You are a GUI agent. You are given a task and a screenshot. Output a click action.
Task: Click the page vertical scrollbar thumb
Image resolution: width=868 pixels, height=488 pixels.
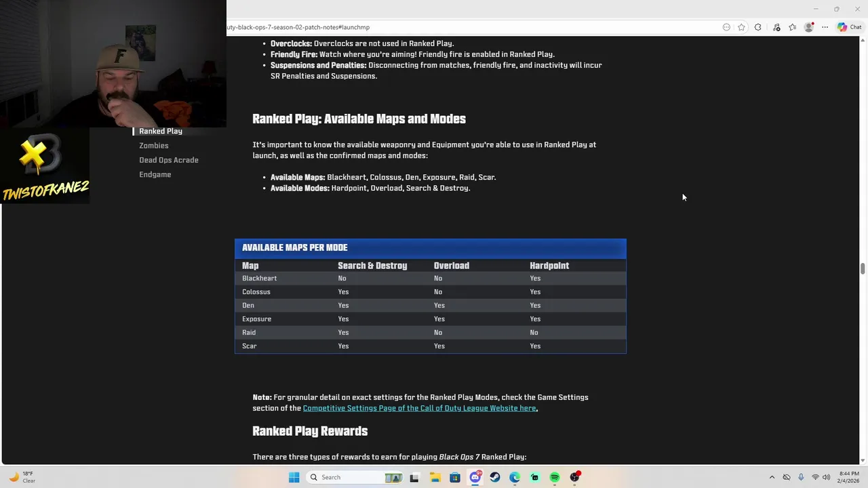(863, 268)
